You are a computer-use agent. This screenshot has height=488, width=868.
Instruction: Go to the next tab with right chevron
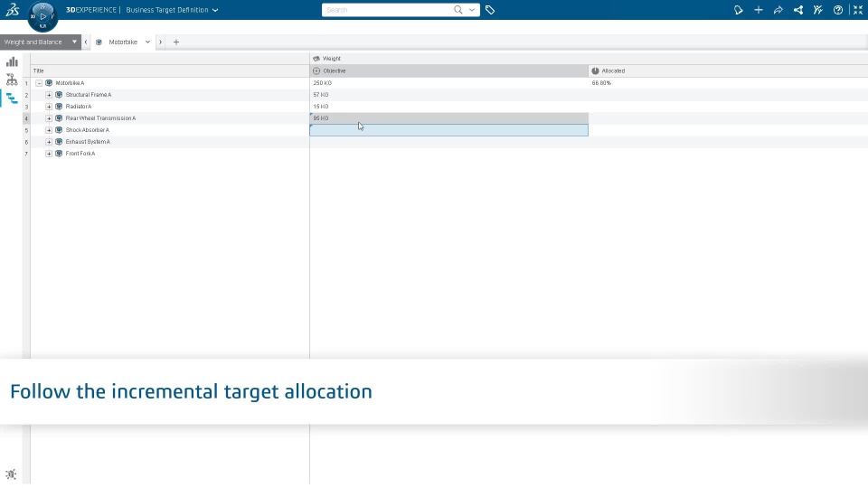[161, 42]
